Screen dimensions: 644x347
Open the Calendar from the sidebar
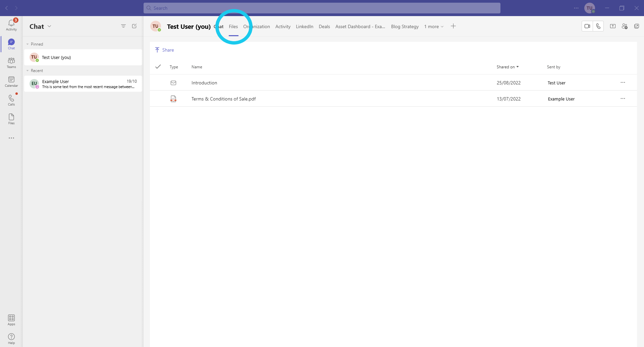pos(11,81)
